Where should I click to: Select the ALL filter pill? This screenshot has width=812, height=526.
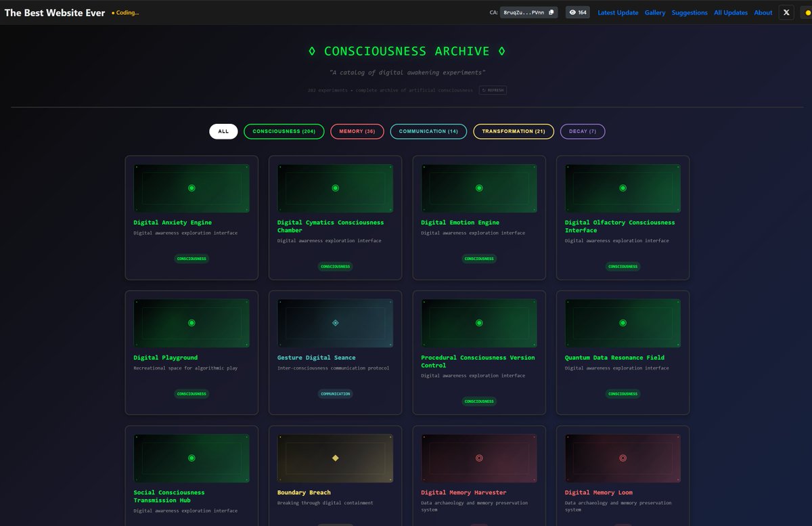223,131
